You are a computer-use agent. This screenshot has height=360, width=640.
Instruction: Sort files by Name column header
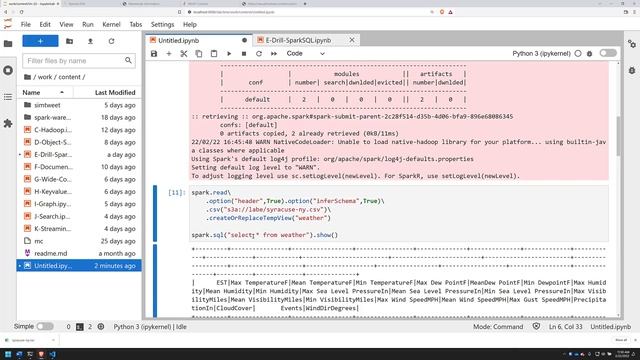(x=45, y=93)
